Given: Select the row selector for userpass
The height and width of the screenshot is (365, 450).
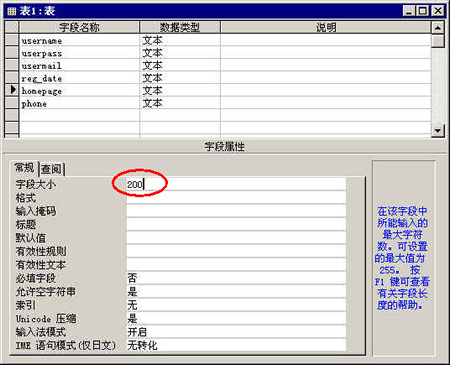Looking at the screenshot, I should [12, 52].
